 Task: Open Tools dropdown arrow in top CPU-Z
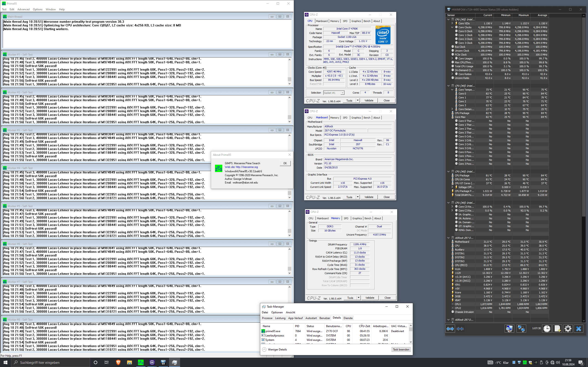click(358, 100)
